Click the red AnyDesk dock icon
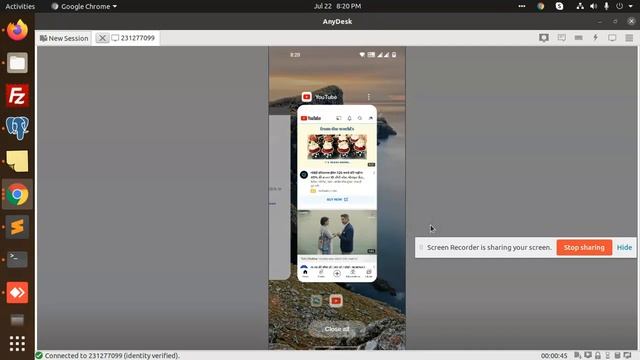Viewport: 640px width, 360px height. coord(17,292)
